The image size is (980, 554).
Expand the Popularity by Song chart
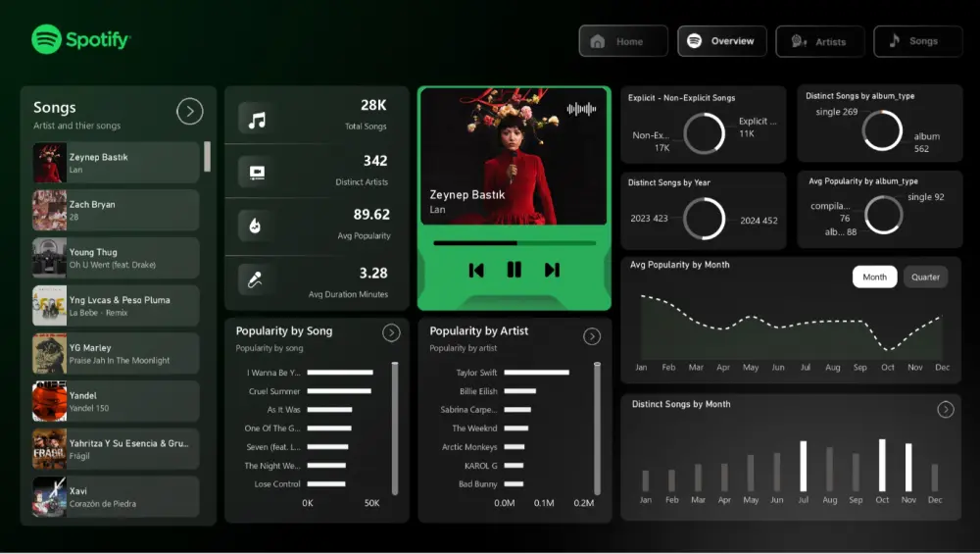click(391, 332)
